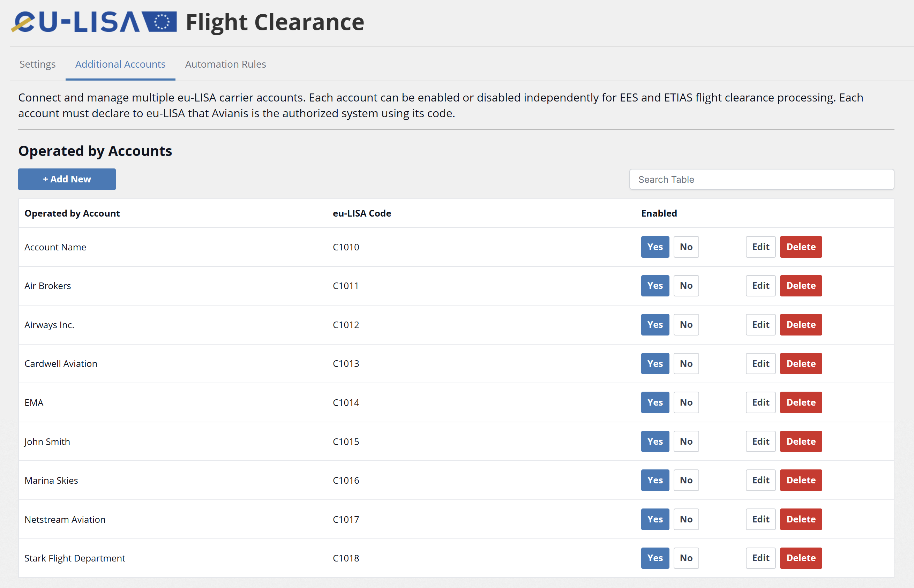Screen dimensions: 914x588
Task: Switch to Additional Accounts tab
Action: click(120, 64)
